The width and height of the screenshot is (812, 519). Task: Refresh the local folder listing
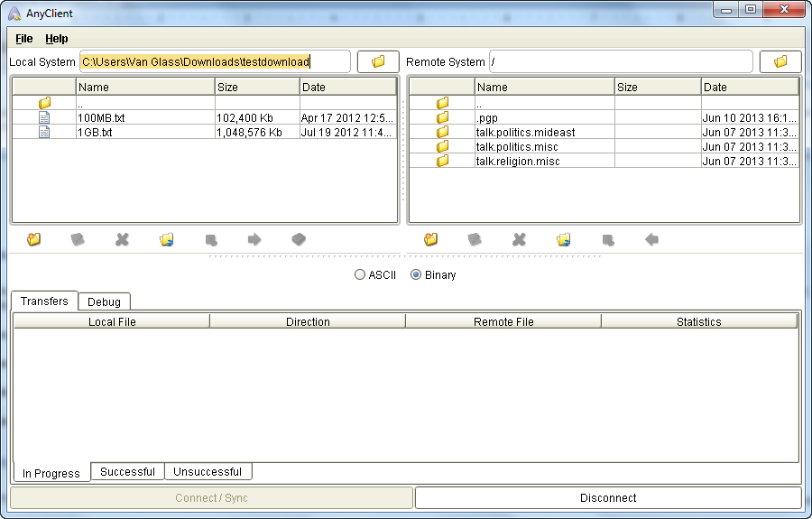coord(167,240)
